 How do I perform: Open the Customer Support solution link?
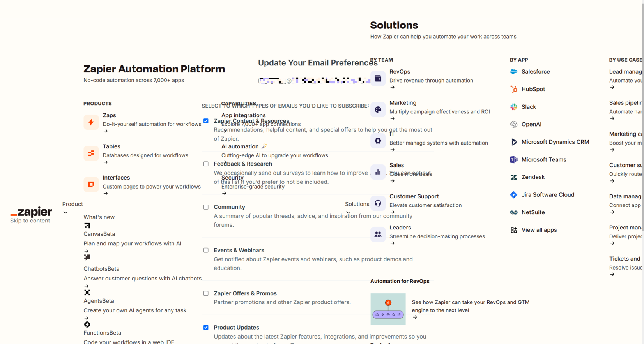pyautogui.click(x=414, y=196)
